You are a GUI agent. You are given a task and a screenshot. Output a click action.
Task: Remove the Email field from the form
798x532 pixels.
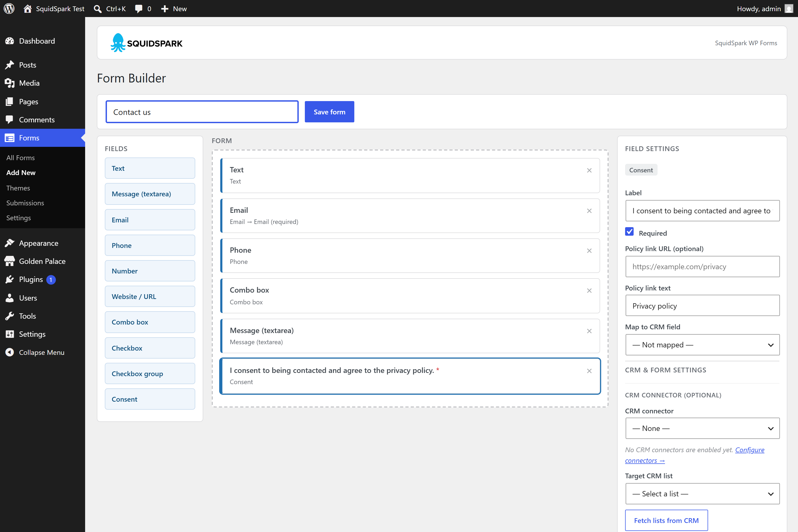pyautogui.click(x=589, y=211)
